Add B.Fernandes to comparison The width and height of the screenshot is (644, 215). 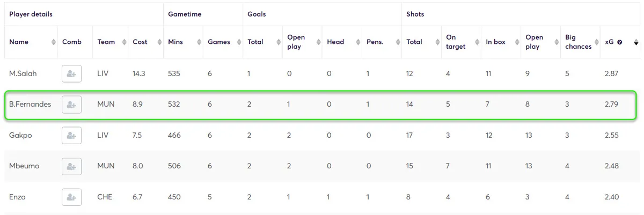(x=71, y=105)
